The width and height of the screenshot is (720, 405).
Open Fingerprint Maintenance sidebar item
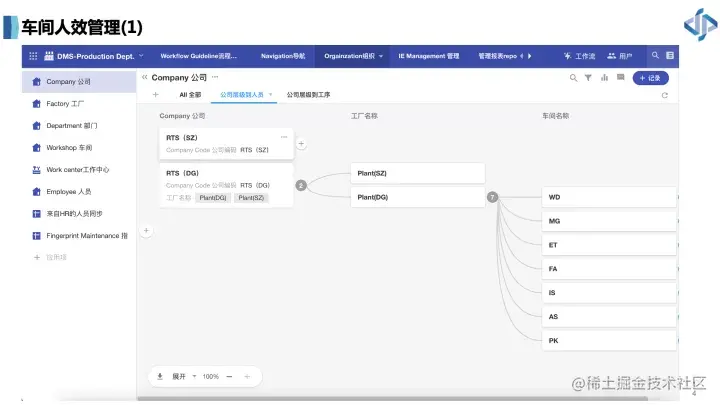point(79,236)
